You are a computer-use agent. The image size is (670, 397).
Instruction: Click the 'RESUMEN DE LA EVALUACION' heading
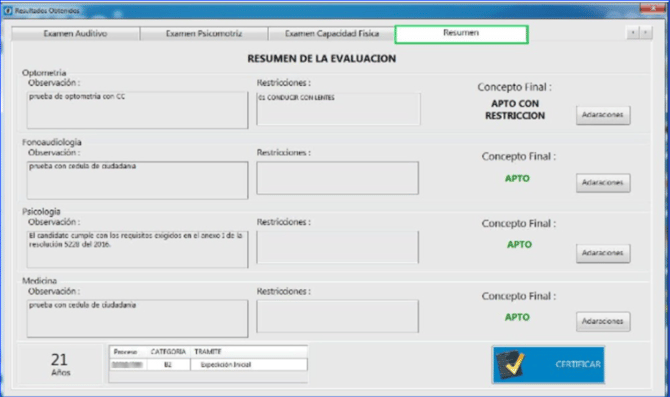322,59
